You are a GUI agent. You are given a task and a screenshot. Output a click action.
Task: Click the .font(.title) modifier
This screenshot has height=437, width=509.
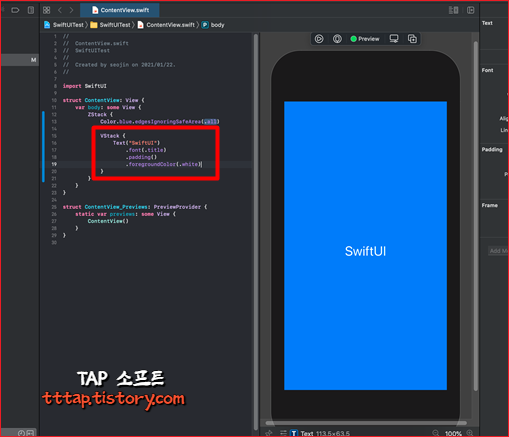[x=146, y=150]
